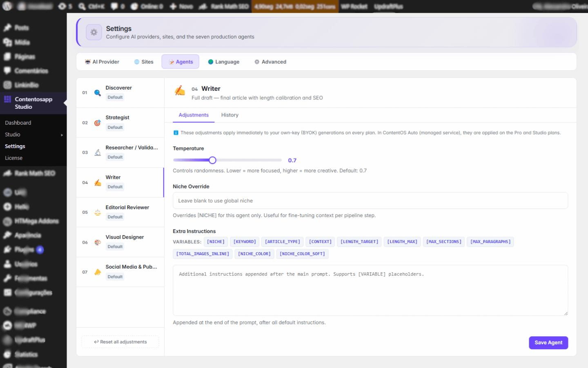The width and height of the screenshot is (588, 368).
Task: Open Rank Math SEO sidebar icon
Action: (7, 173)
